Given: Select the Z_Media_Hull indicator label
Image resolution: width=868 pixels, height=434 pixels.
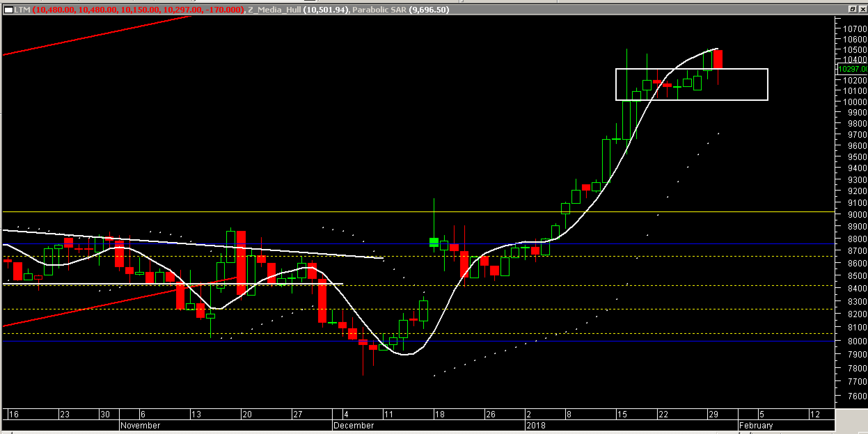Looking at the screenshot, I should [274, 10].
